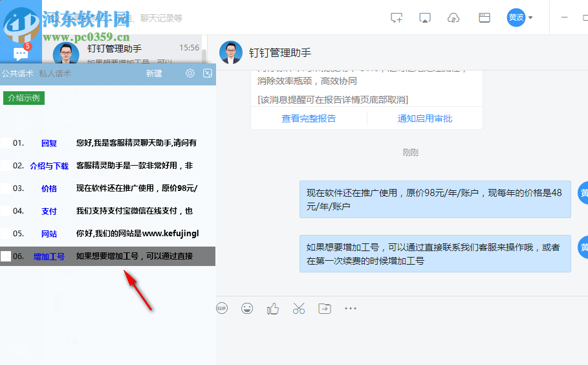Tick checkbox for script row 06
Image resolution: width=588 pixels, height=365 pixels.
click(6, 256)
